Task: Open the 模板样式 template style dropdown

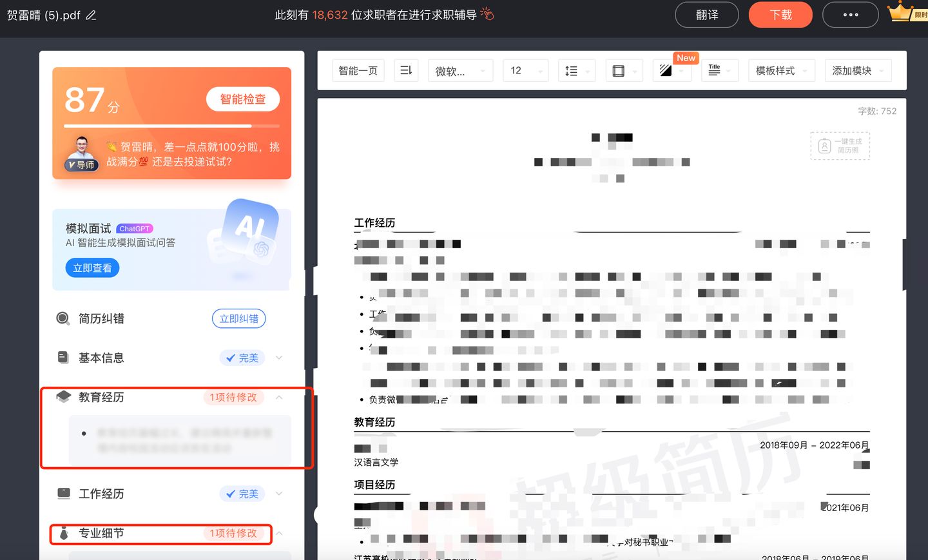Action: [782, 70]
